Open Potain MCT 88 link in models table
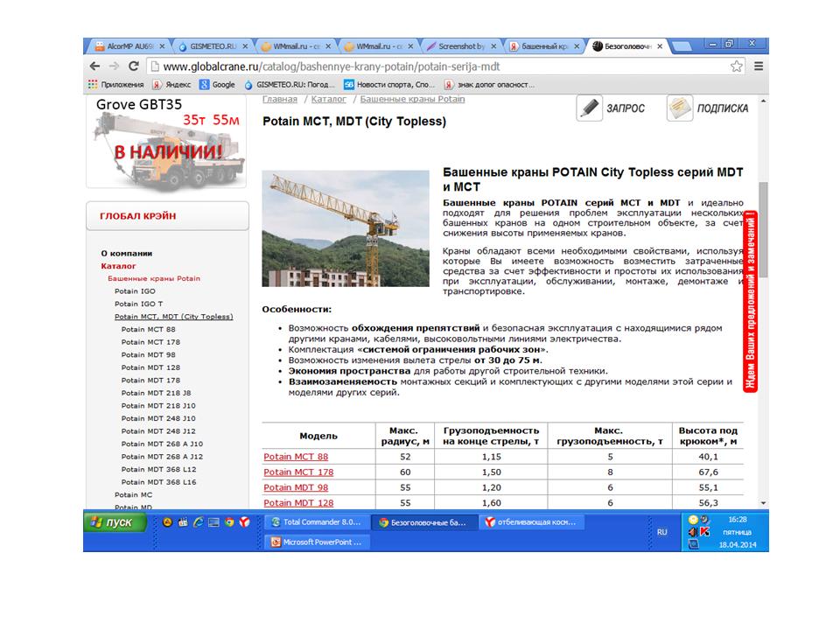Viewport: 840px width, 630px height. [x=296, y=457]
